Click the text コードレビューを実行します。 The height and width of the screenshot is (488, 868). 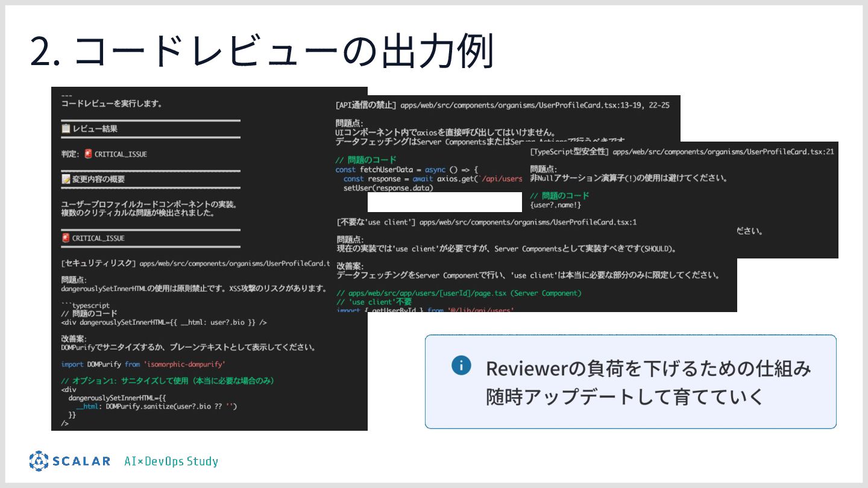pyautogui.click(x=112, y=104)
